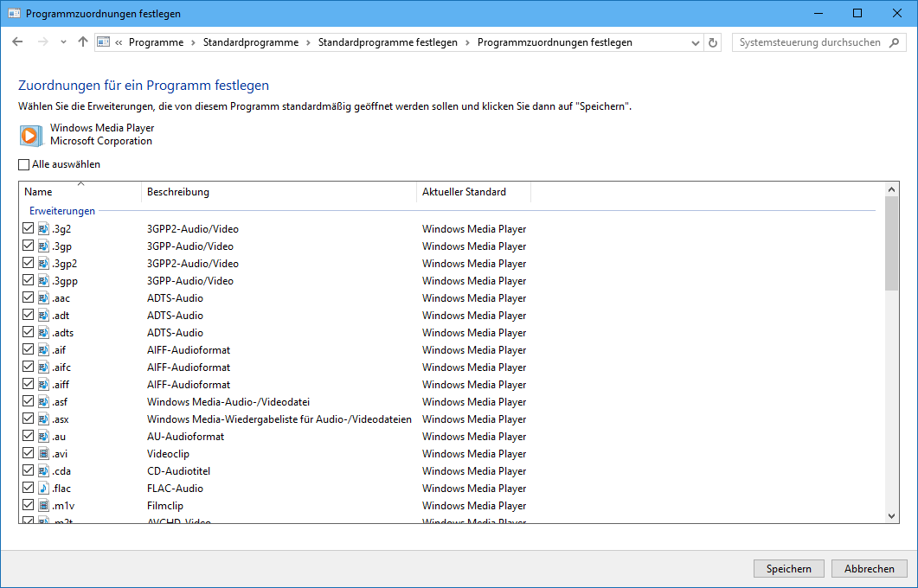Select the 'Windows Media-Wiedergabeliste für Audio-/Videodateien' description
Screen dimensions: 918x588
[x=279, y=419]
